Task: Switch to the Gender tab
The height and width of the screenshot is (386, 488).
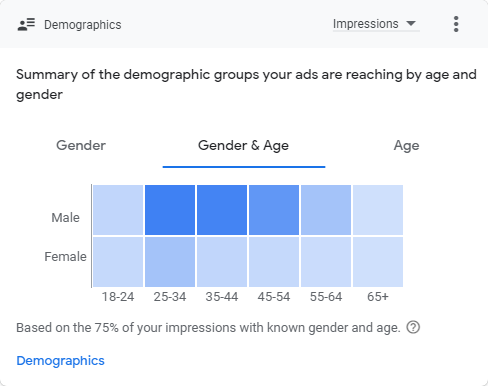Action: 81,145
